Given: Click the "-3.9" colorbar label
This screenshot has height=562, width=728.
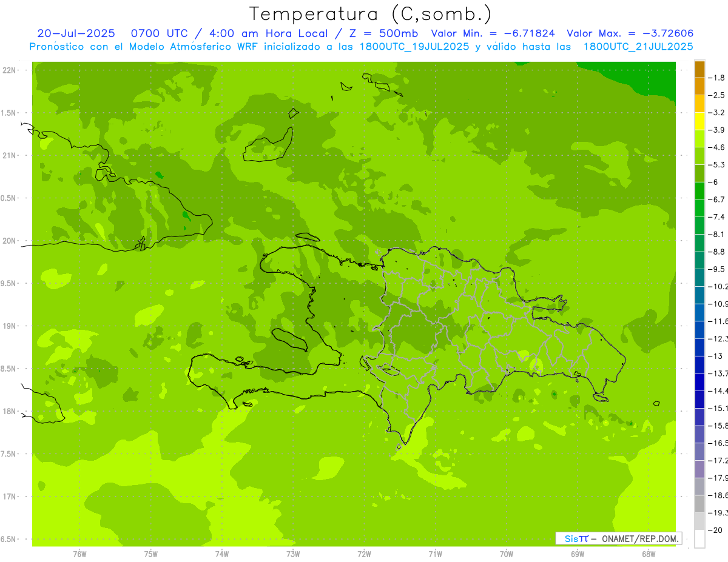Looking at the screenshot, I should point(717,130).
